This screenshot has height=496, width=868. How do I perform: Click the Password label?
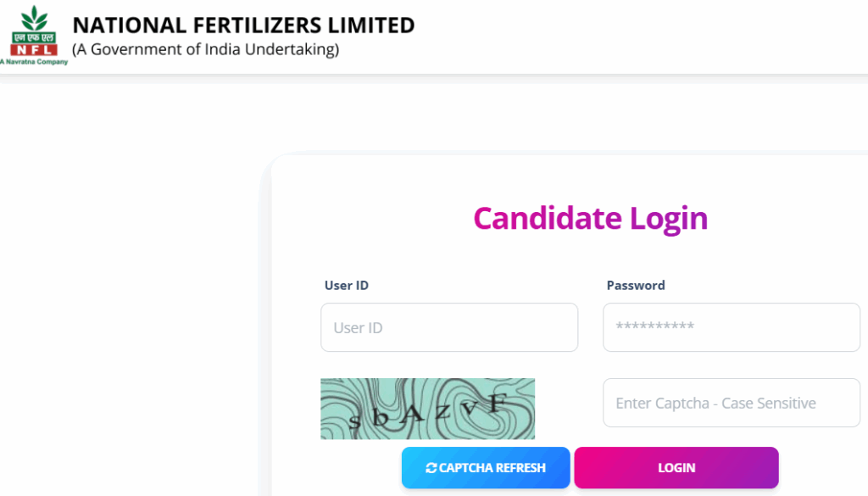click(x=636, y=286)
